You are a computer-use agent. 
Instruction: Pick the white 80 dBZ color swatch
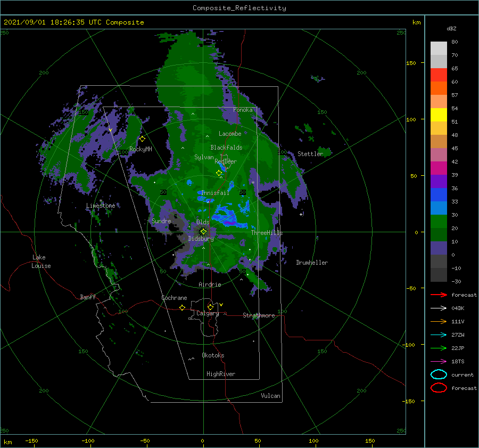[x=439, y=48]
